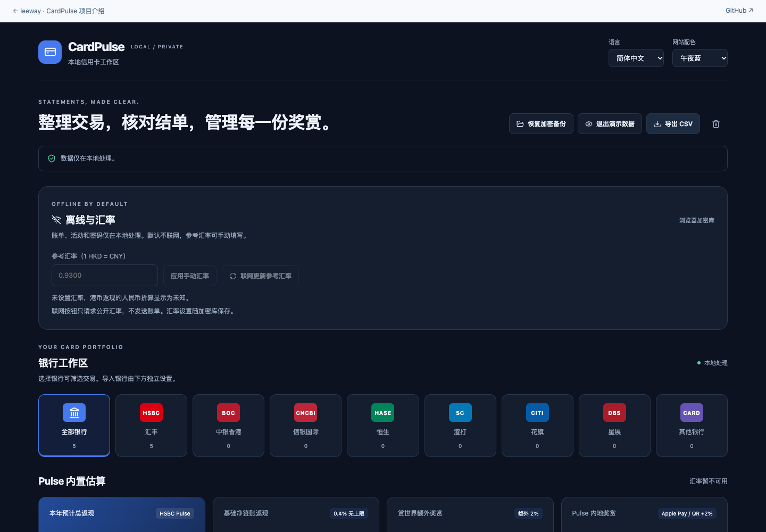This screenshot has height=532, width=766.
Task: Select the HASE 恒生 bank card
Action: click(x=383, y=426)
